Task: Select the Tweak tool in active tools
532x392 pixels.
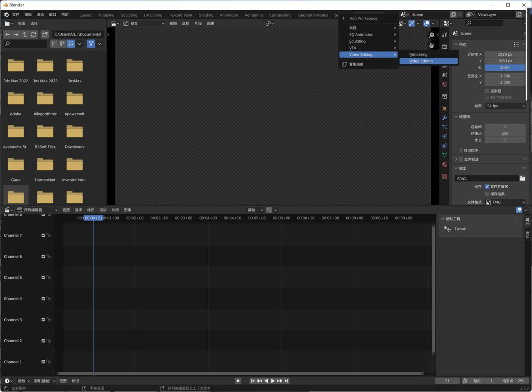Action: [460, 229]
